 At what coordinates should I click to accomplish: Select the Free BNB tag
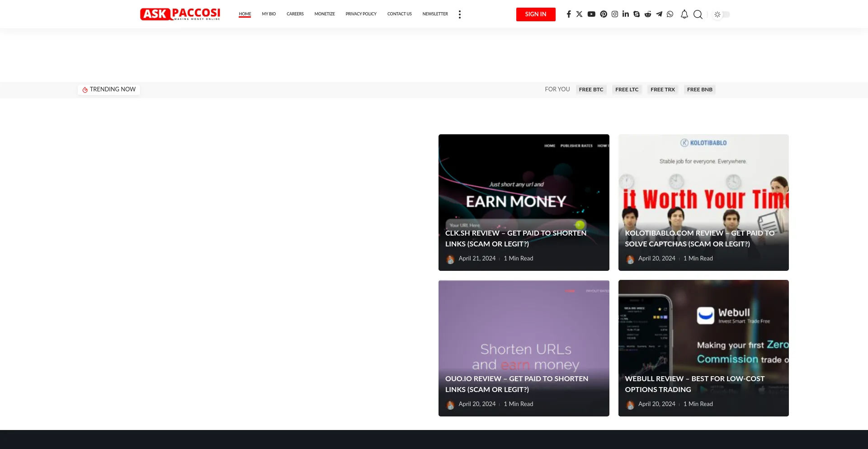point(700,90)
